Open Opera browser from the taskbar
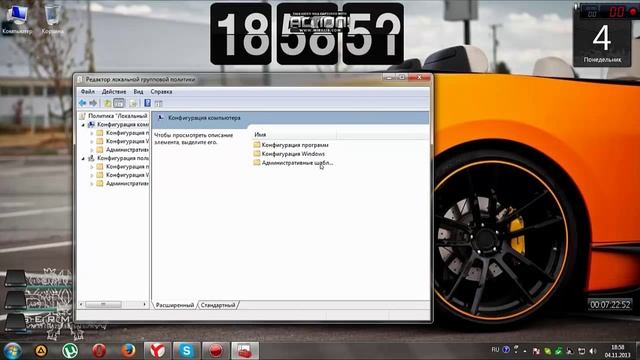 (99, 351)
